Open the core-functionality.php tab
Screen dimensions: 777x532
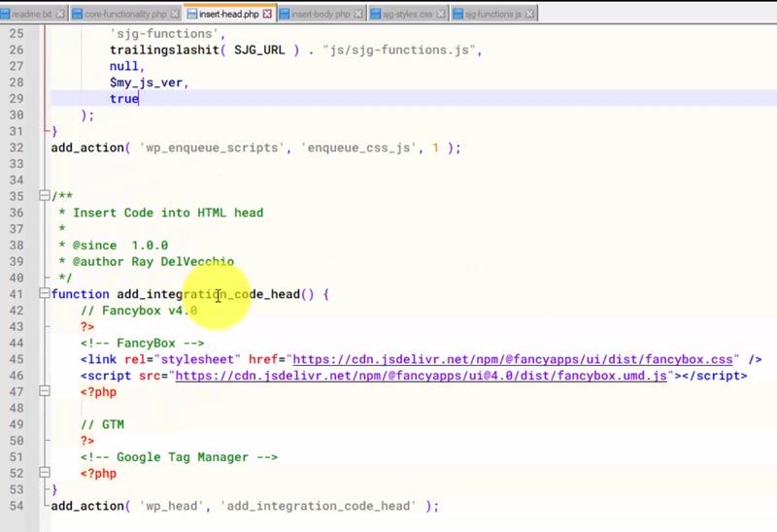coord(126,14)
